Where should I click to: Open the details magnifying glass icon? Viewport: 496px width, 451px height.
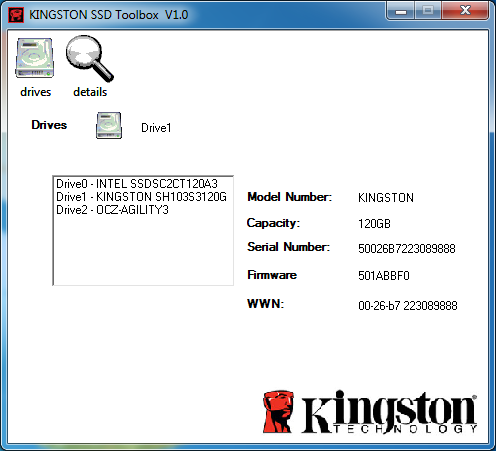pos(90,59)
